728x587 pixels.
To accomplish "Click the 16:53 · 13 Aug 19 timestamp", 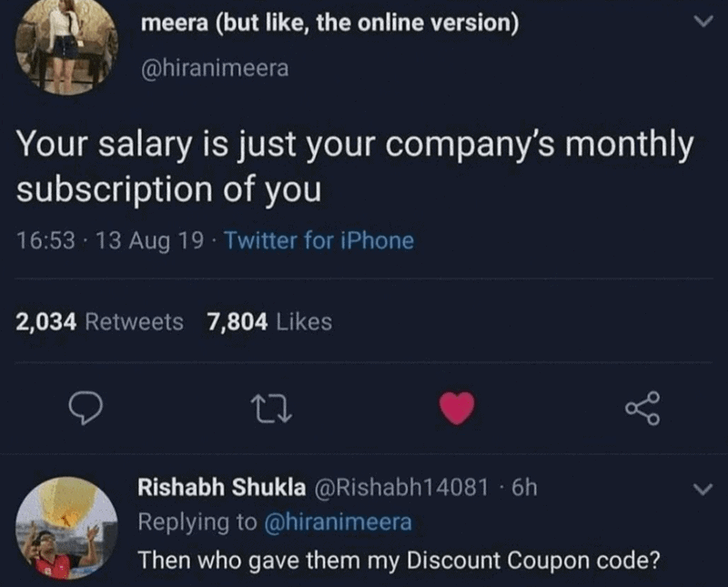I will coord(110,240).
